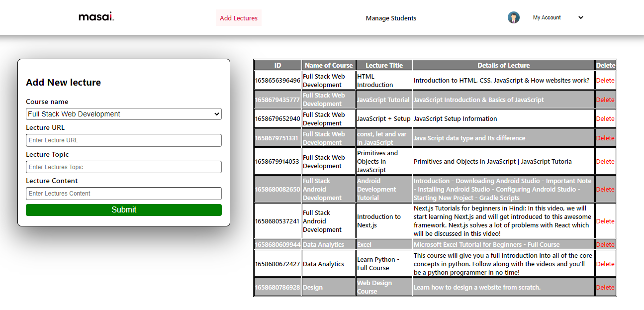
Task: Click the Add New lecture heading
Action: [63, 83]
